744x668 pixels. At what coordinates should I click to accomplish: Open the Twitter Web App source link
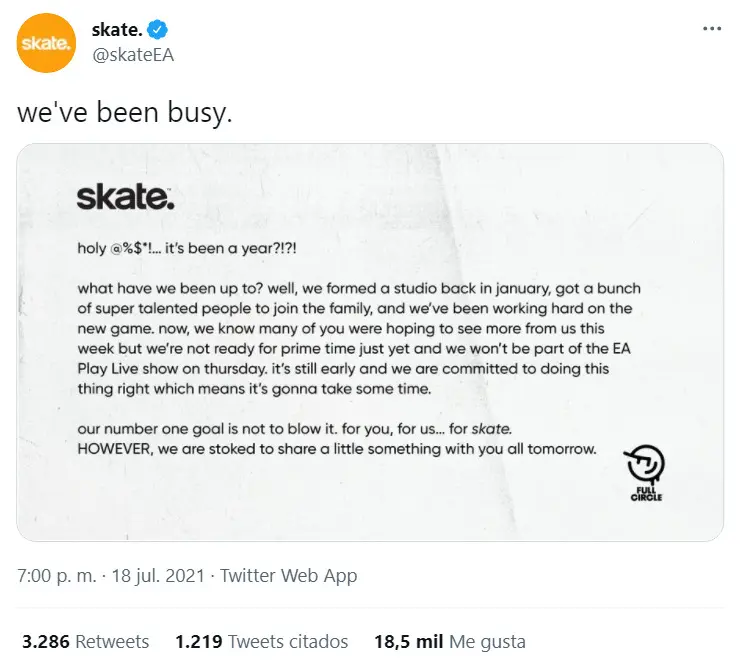[288, 575]
